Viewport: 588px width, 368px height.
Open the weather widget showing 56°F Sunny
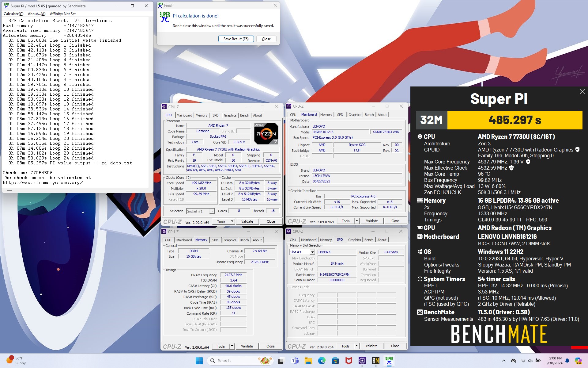(x=16, y=360)
